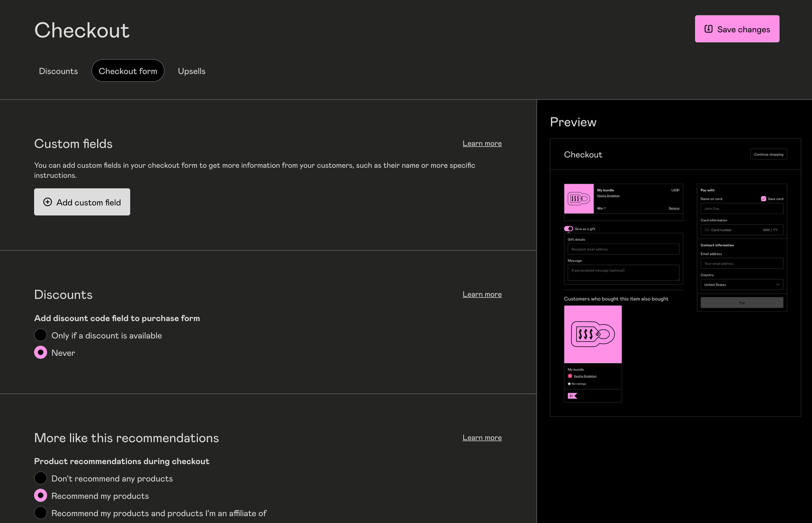Click the bundle product thumbnail in cart preview
Viewport: 812px width, 523px height.
point(579,199)
